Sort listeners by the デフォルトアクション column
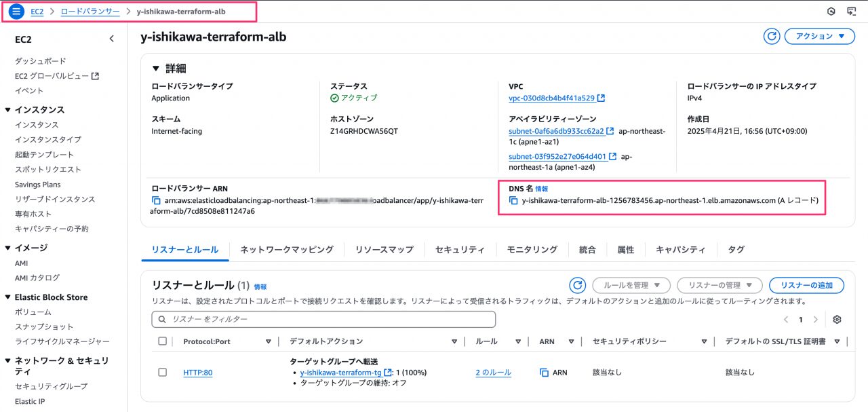Viewport: 868px width, 412px height. [454, 341]
